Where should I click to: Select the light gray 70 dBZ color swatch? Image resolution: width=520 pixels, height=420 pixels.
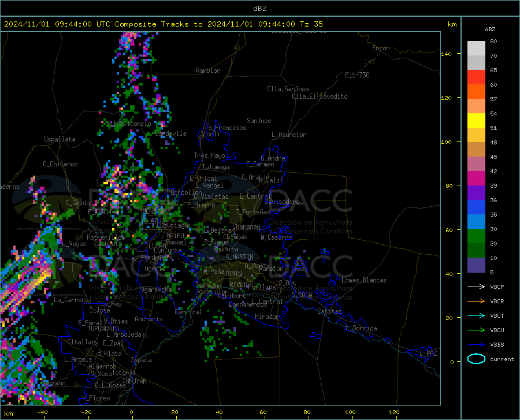(476, 49)
